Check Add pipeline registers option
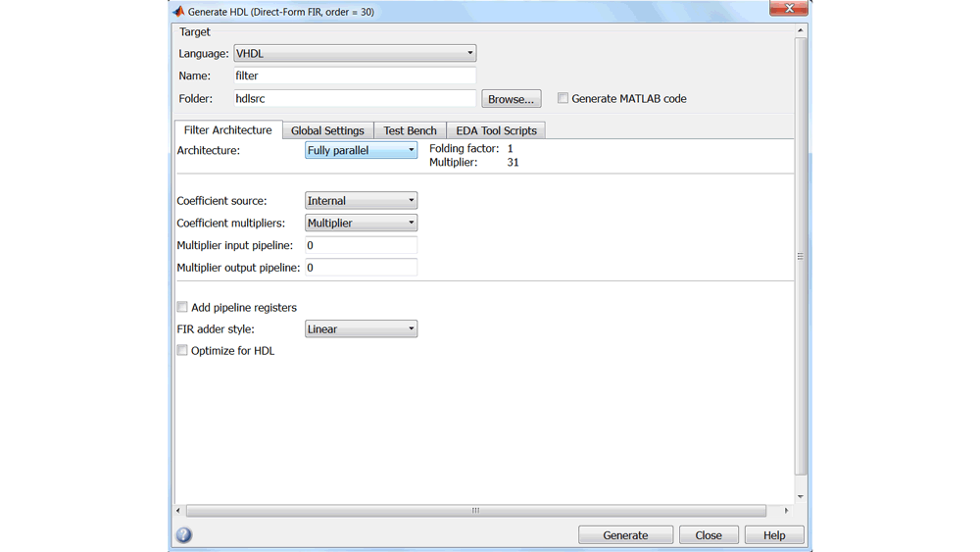 click(182, 307)
